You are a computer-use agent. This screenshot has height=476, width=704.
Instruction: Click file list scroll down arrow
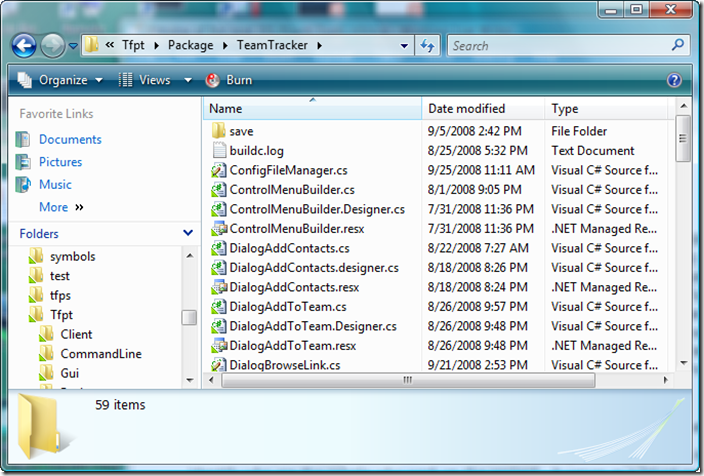coord(683,363)
